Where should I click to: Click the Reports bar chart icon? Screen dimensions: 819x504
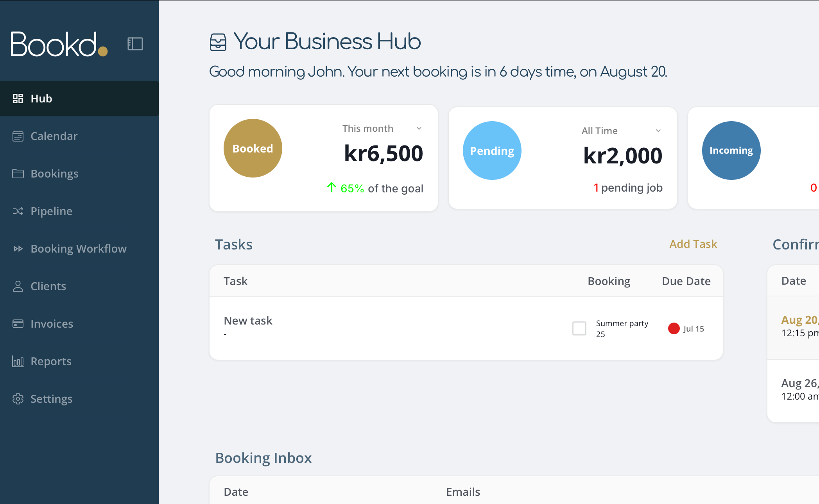coord(18,361)
